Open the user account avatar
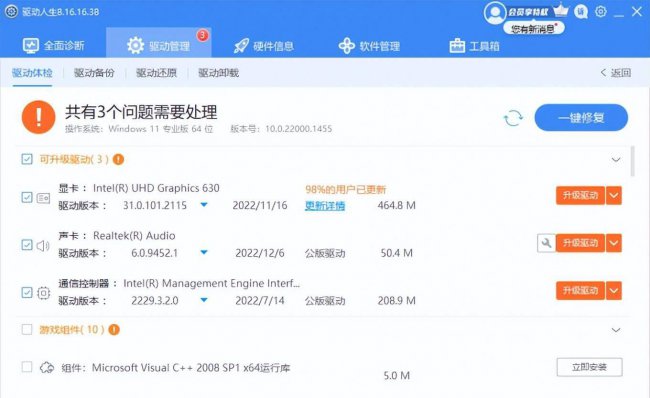Viewport: 650px width, 398px height. pos(495,12)
